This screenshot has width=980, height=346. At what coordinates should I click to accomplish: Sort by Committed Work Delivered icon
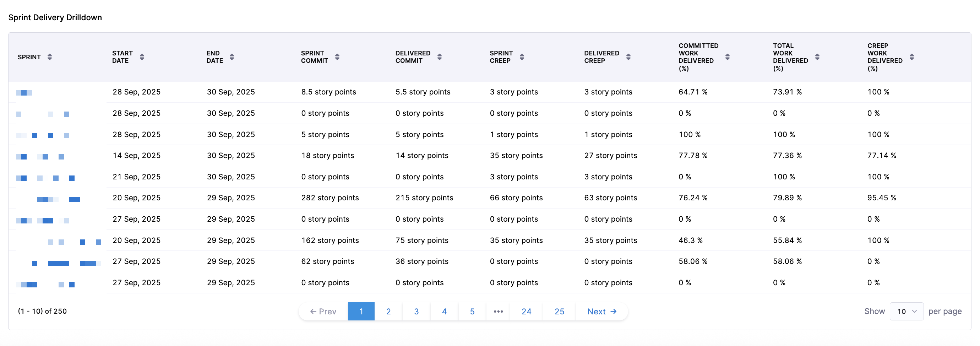[727, 57]
